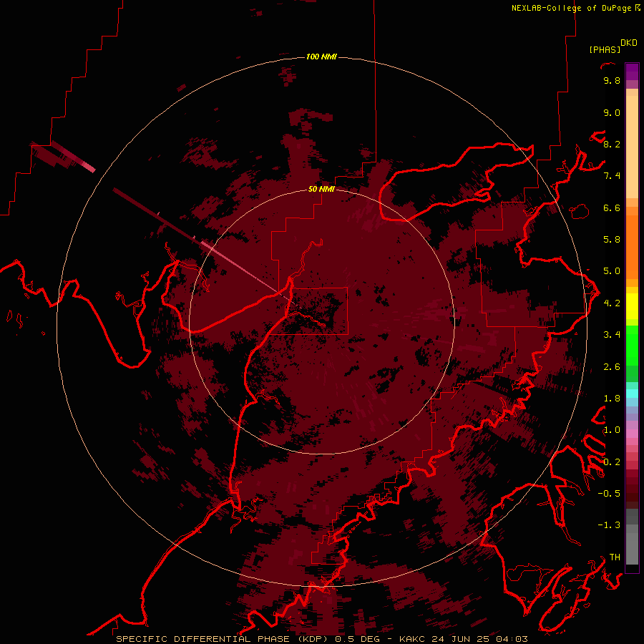Click the pink swatch in the color bar
644x644 pixels.
pos(632,434)
